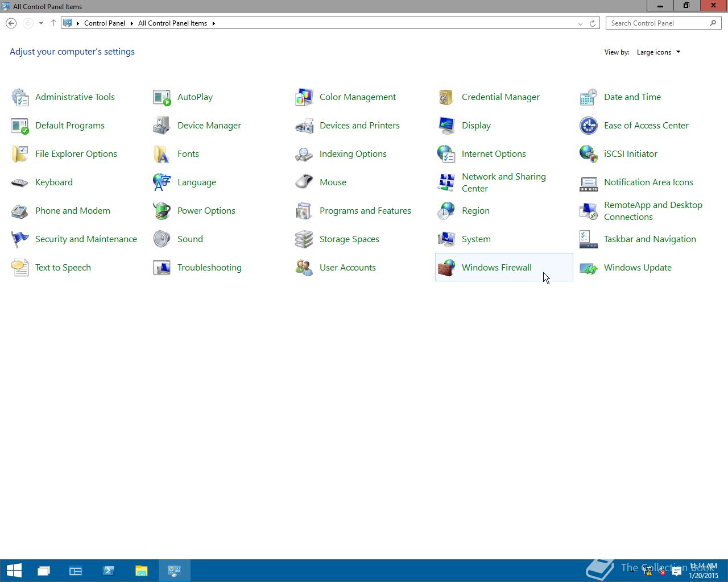Viewport: 728px width, 582px height.
Task: Open Administrative Tools icon
Action: tap(20, 97)
